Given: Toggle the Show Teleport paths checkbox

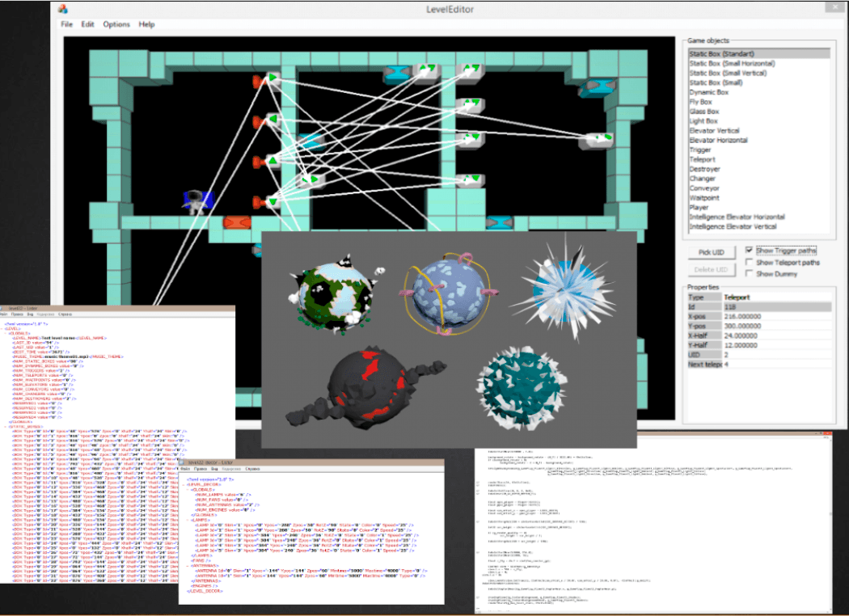Looking at the screenshot, I should 749,262.
